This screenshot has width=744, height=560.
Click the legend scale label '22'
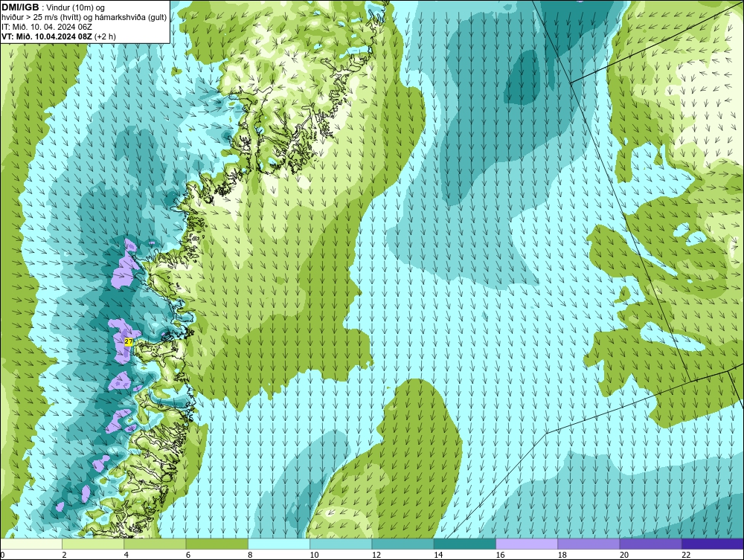coord(686,556)
